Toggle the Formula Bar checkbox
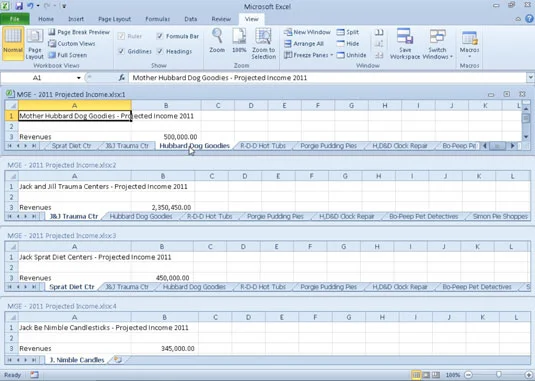Image resolution: width=535 pixels, height=381 pixels. tap(160, 36)
